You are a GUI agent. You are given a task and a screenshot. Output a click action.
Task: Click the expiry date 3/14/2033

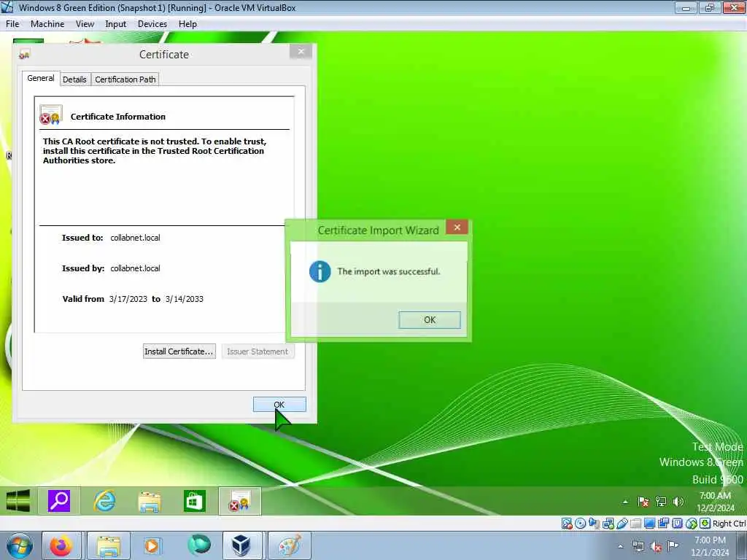(x=185, y=299)
